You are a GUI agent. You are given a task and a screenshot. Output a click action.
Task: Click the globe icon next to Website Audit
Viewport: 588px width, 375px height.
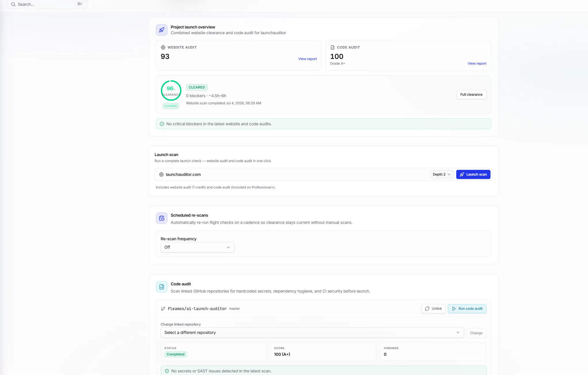(163, 47)
